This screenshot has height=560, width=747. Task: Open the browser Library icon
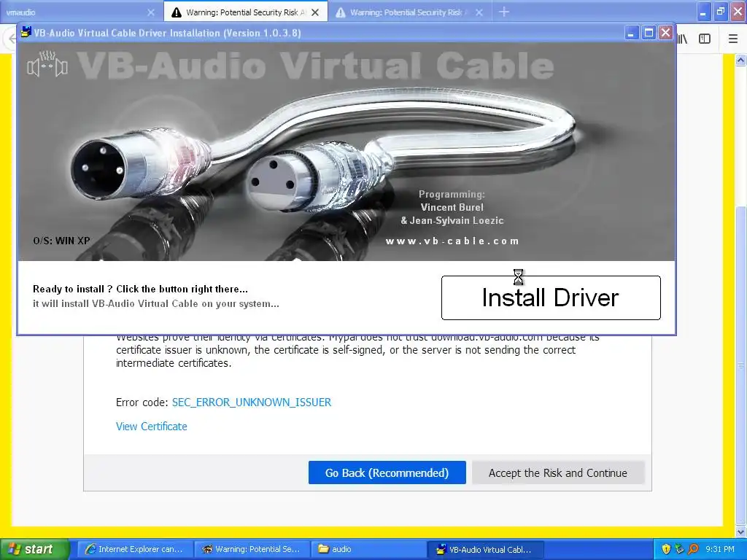click(x=682, y=39)
